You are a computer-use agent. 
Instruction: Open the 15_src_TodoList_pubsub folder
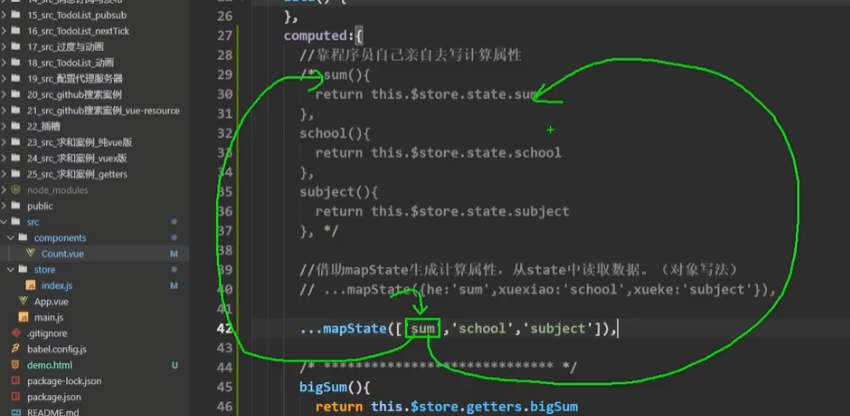(x=76, y=15)
